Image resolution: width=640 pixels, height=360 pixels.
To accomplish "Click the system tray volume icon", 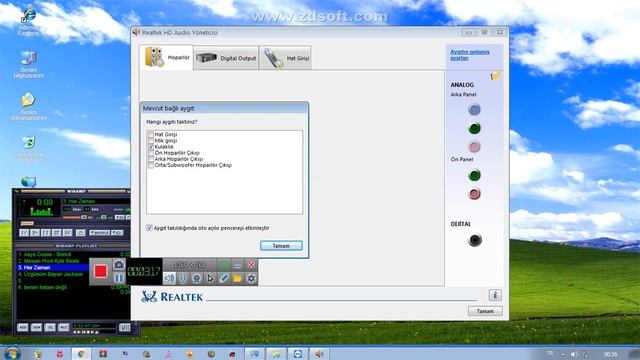I will pos(574,354).
